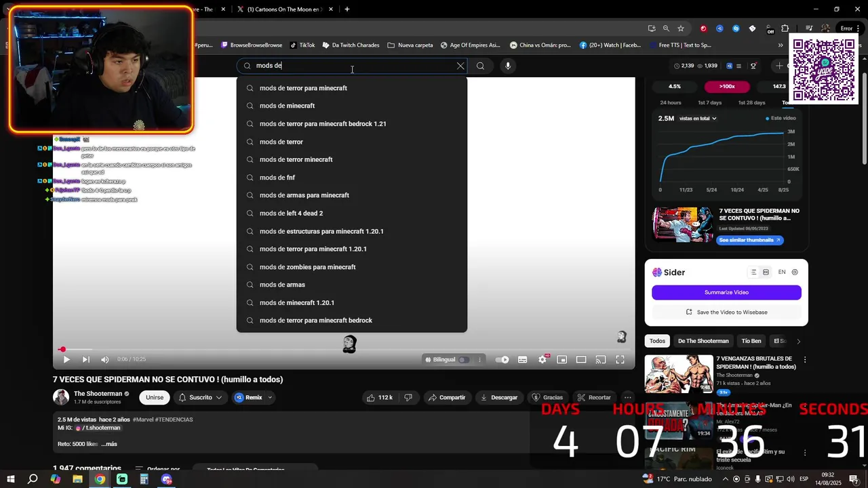Enter fullscreen mode
The image size is (868, 488).
(x=620, y=360)
